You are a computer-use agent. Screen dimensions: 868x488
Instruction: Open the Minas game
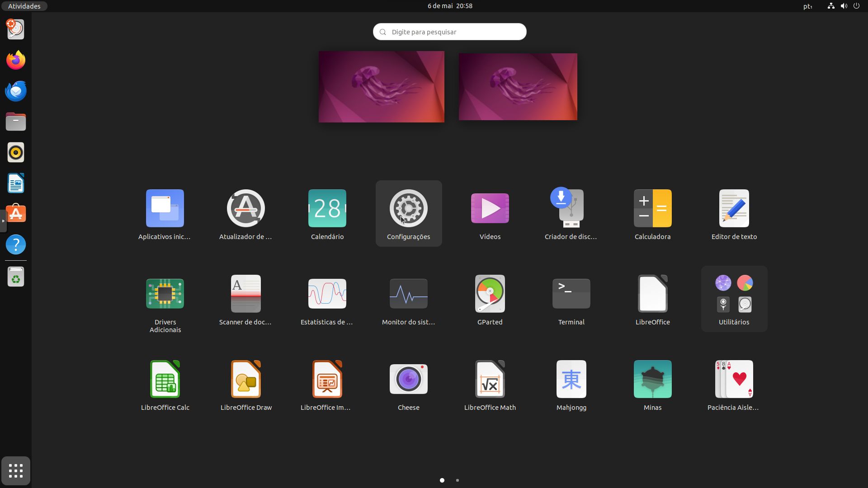click(x=652, y=380)
